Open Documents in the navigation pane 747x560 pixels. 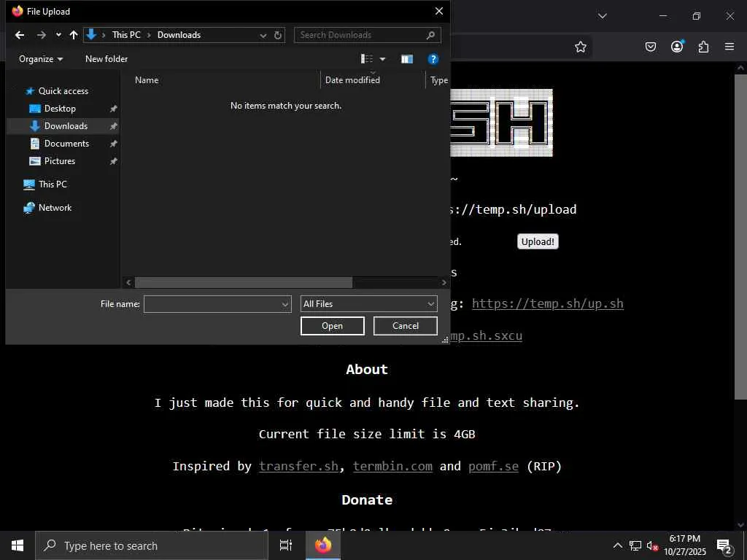(x=66, y=144)
